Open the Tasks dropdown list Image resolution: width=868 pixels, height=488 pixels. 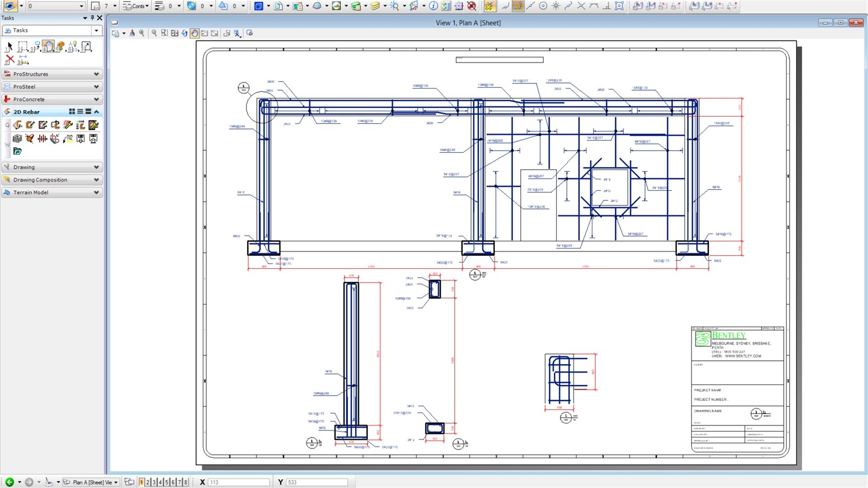click(x=96, y=30)
